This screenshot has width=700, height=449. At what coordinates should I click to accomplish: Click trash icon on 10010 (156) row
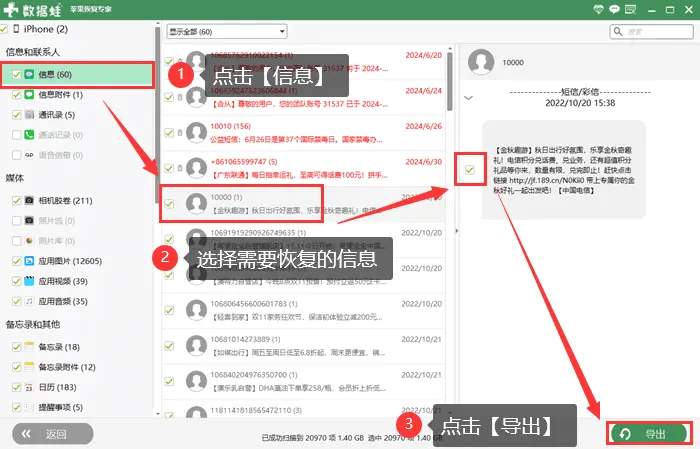point(179,133)
